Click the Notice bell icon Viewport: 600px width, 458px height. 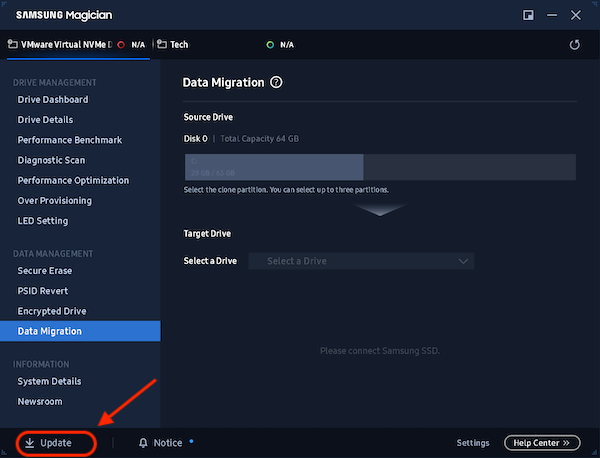click(x=143, y=443)
